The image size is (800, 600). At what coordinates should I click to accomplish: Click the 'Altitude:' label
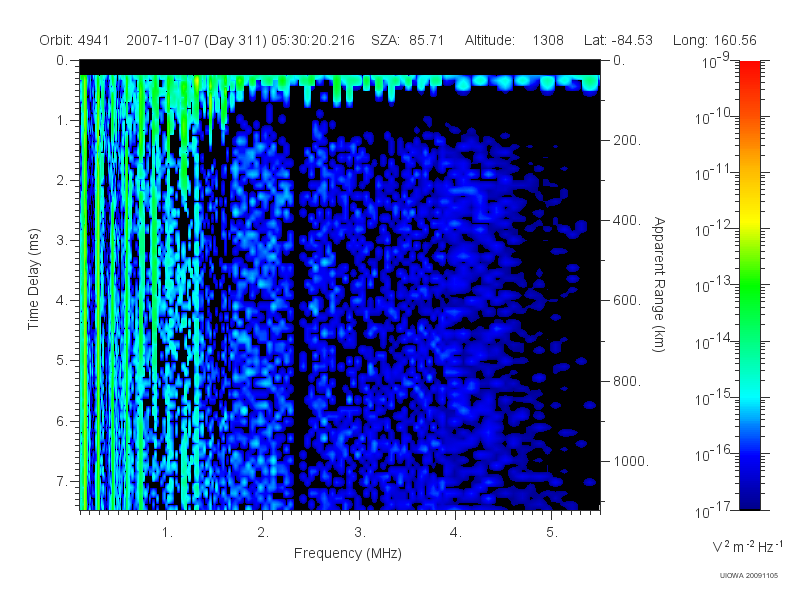[490, 40]
